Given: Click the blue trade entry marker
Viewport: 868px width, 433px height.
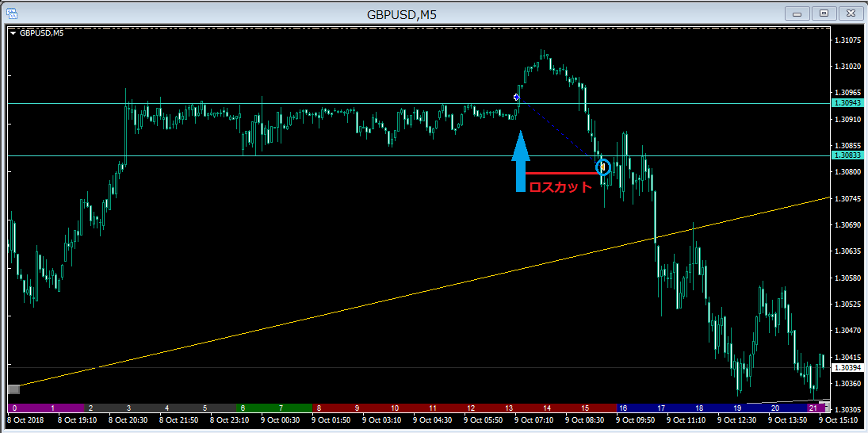Looking at the screenshot, I should (517, 97).
